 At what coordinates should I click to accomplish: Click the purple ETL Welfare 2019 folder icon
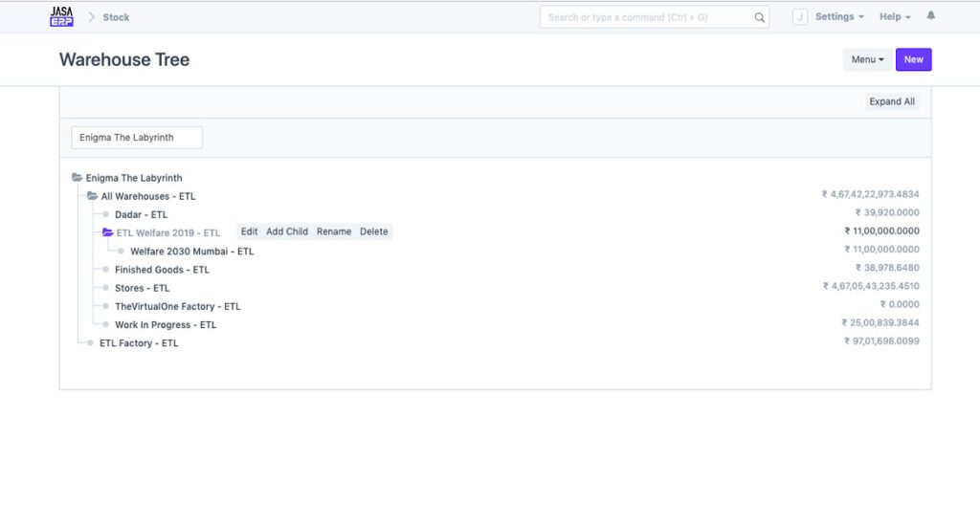pos(108,232)
